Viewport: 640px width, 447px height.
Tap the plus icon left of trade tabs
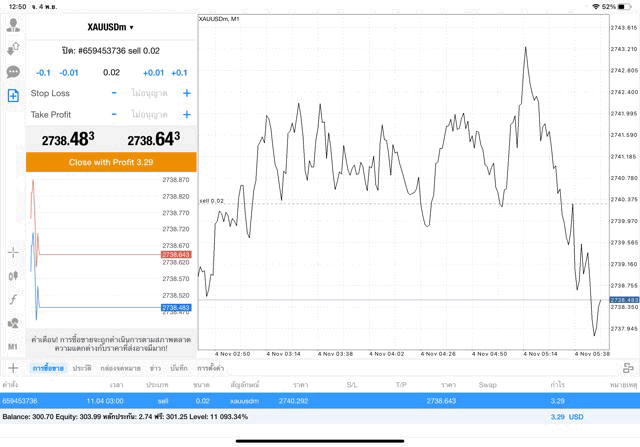[x=12, y=369]
